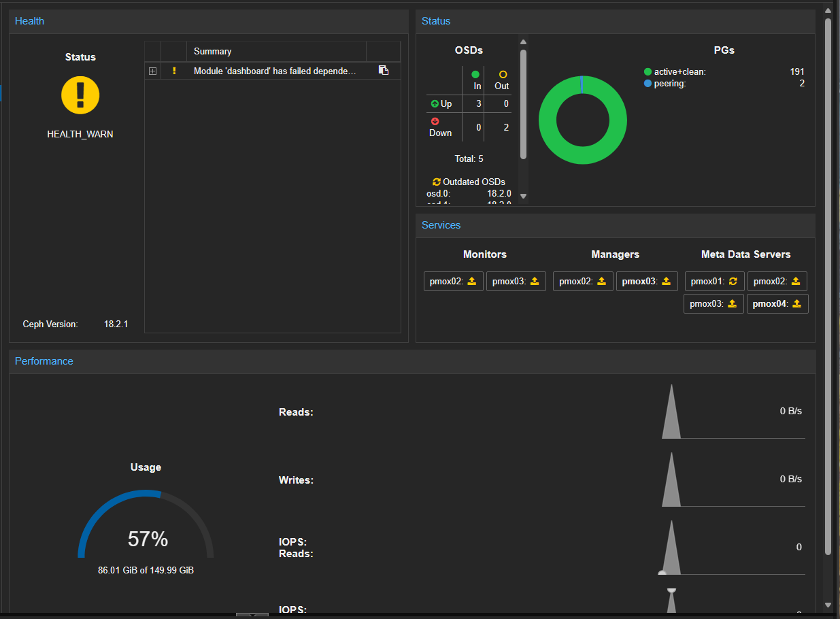
Task: Copy the dashboard warning summary via clipboard icon
Action: (x=384, y=70)
